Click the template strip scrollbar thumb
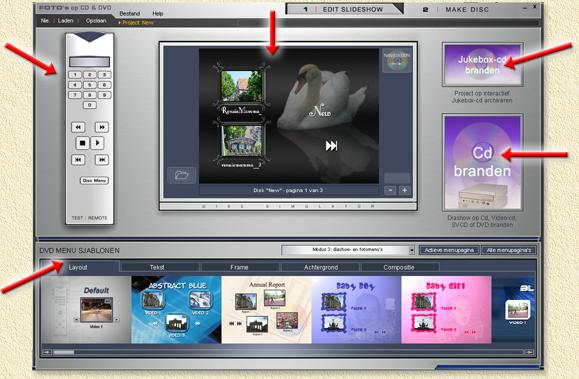This screenshot has height=379, width=579. click(x=64, y=352)
